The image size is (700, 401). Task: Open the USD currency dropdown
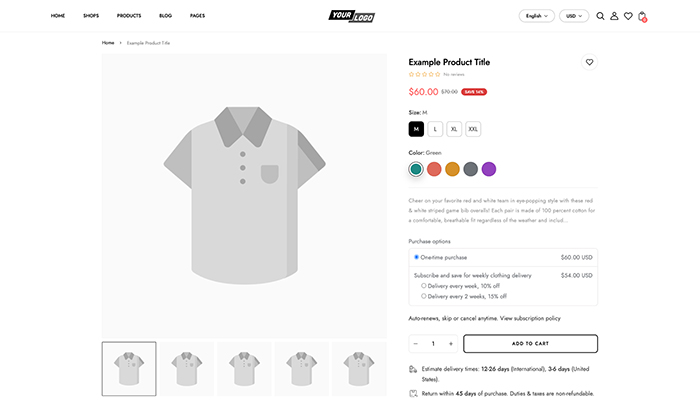pos(574,16)
